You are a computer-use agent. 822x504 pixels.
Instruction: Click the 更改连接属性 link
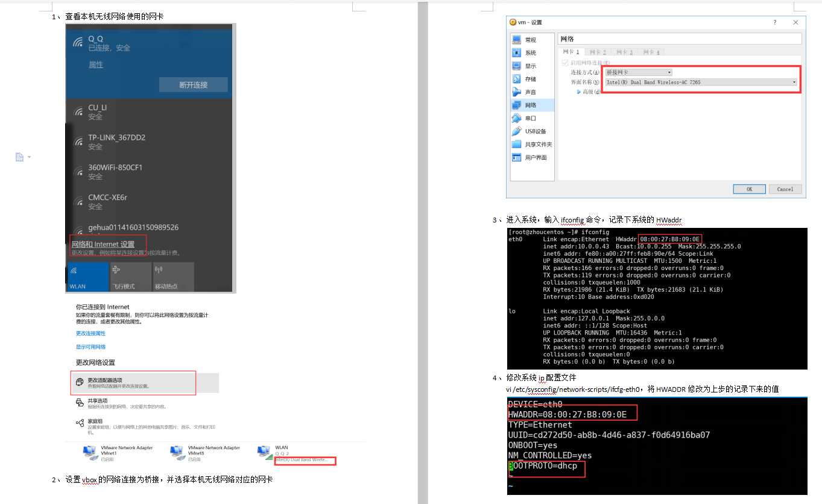90,333
